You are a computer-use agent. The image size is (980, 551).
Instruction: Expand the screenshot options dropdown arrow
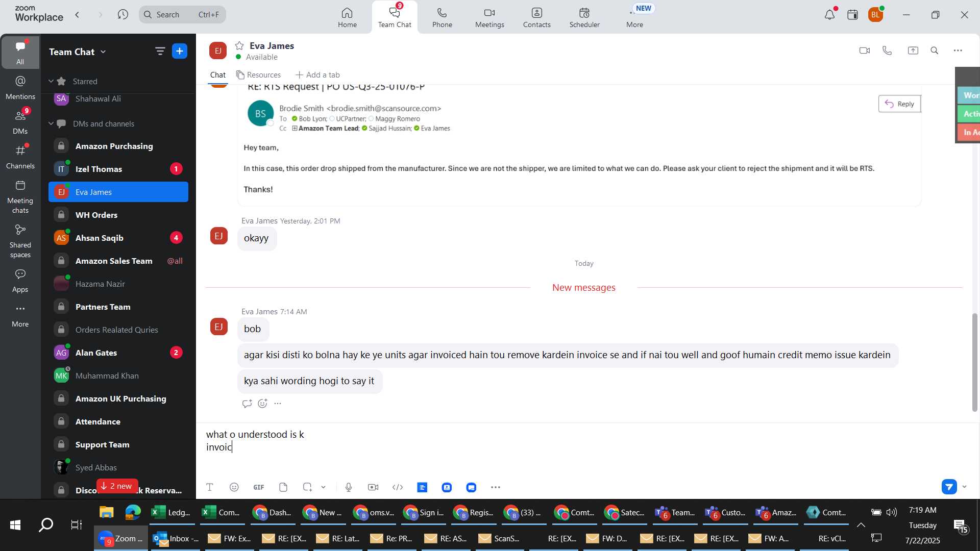click(323, 487)
